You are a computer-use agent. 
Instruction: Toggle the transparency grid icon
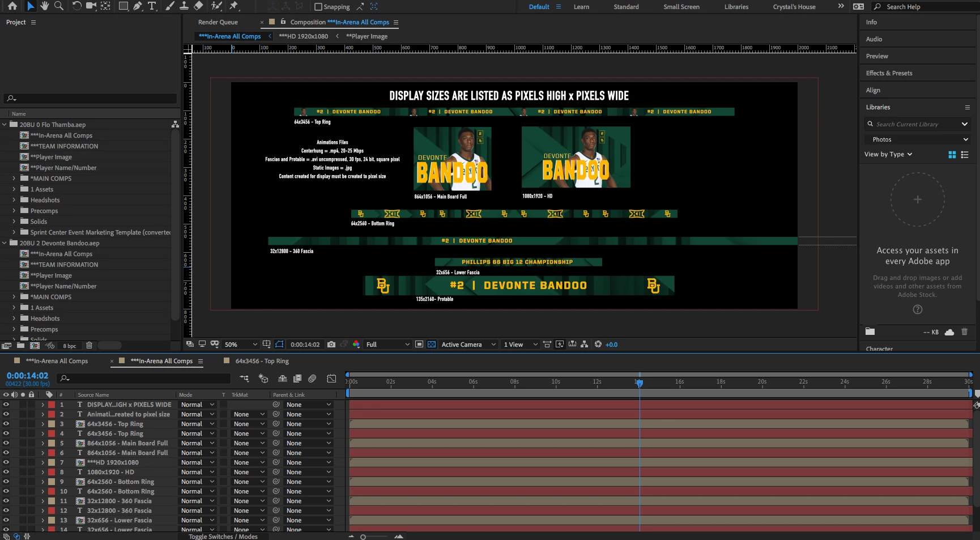pos(432,345)
